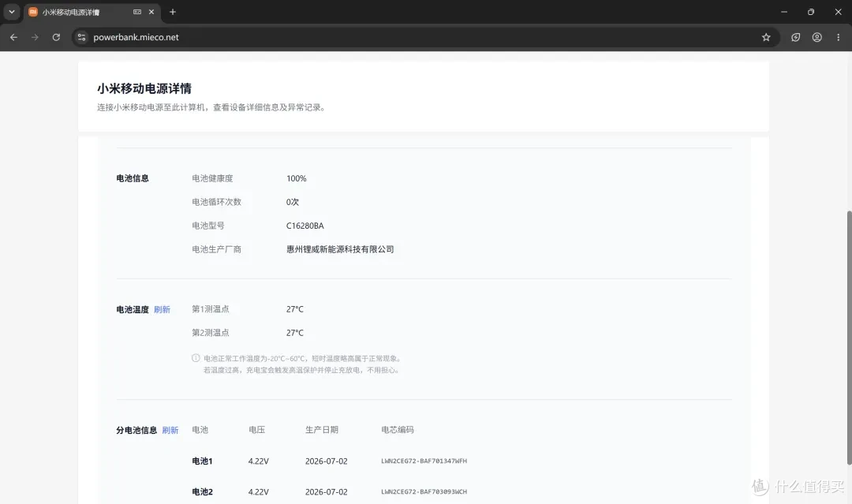
Task: Select the 生产日期 column header
Action: 322,430
